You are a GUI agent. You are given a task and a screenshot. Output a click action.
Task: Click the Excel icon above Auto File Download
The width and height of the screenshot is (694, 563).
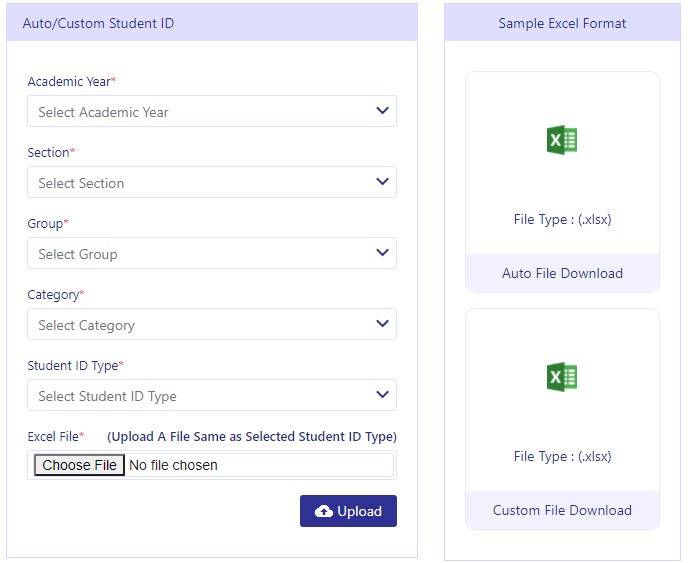coord(562,140)
